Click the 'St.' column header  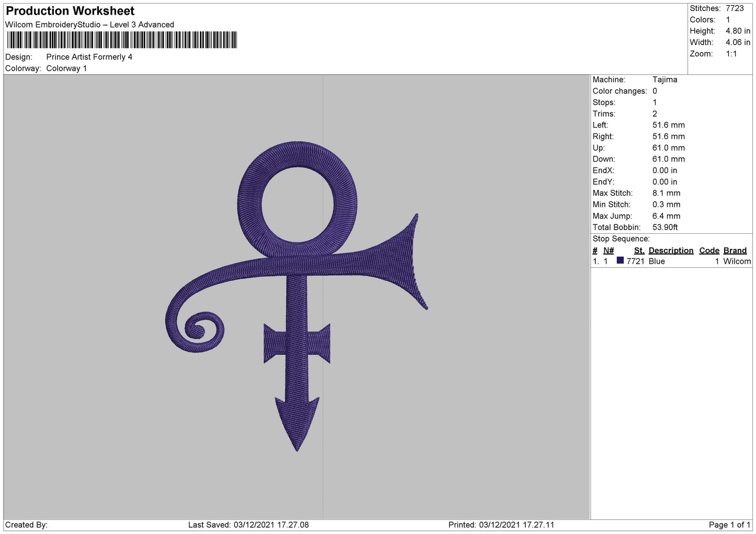[x=639, y=251]
